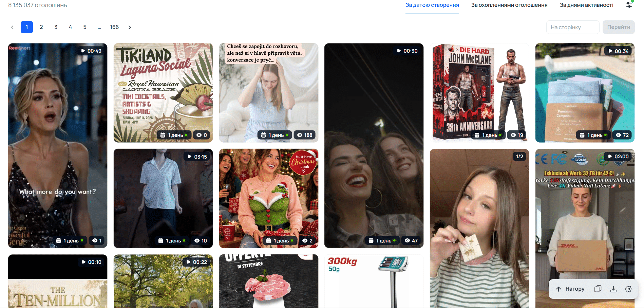Click the play icon on 00:49 video
Image resolution: width=644 pixels, height=308 pixels.
click(83, 51)
